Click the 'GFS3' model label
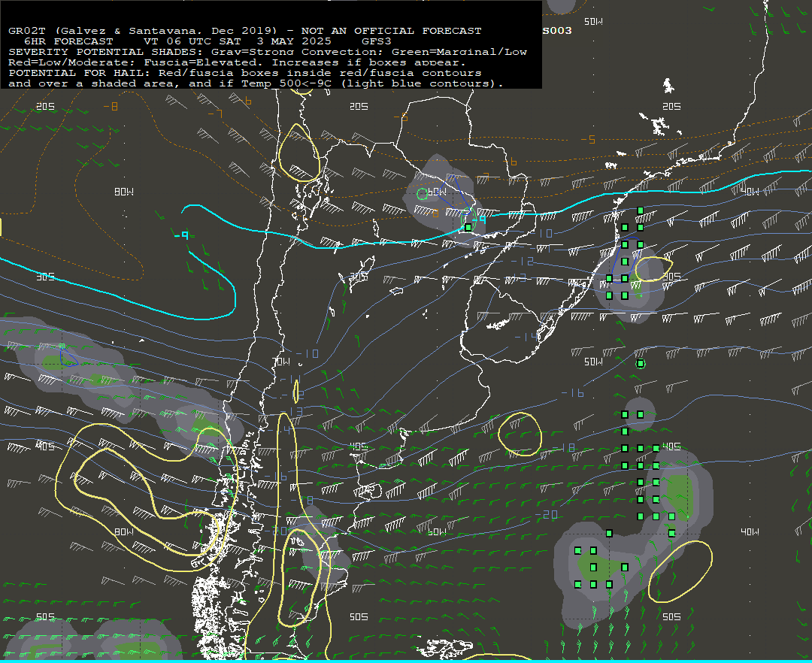 377,41
